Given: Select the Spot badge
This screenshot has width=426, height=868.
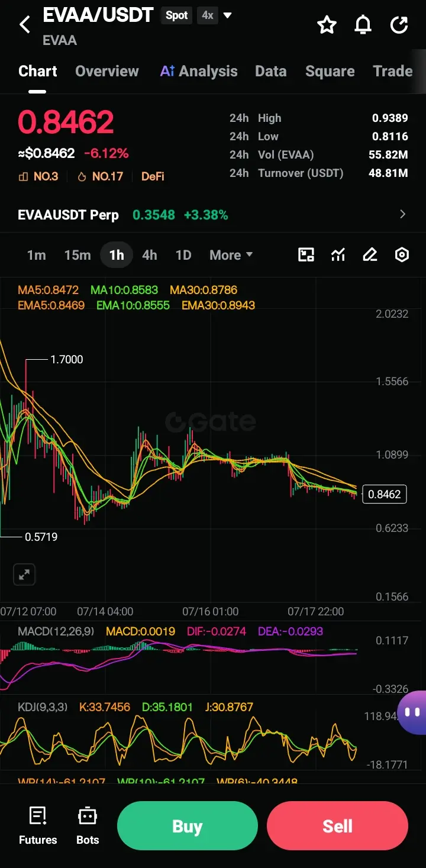Looking at the screenshot, I should tap(176, 15).
